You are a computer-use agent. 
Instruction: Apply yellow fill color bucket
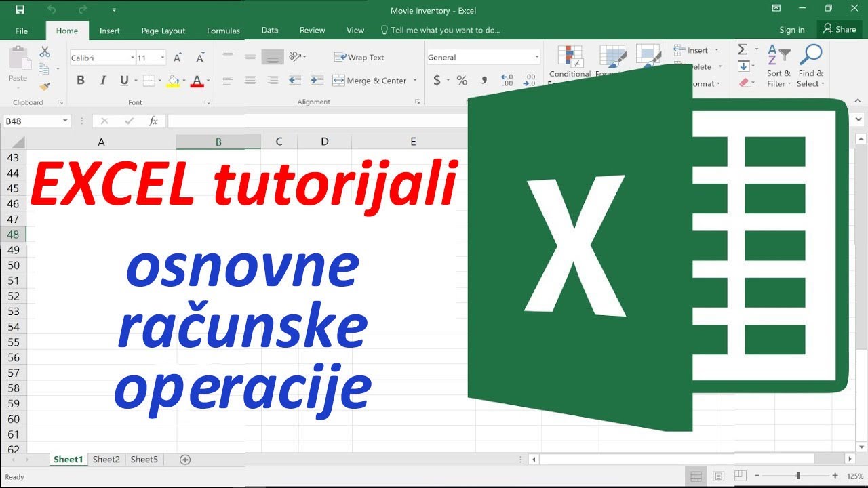point(174,80)
